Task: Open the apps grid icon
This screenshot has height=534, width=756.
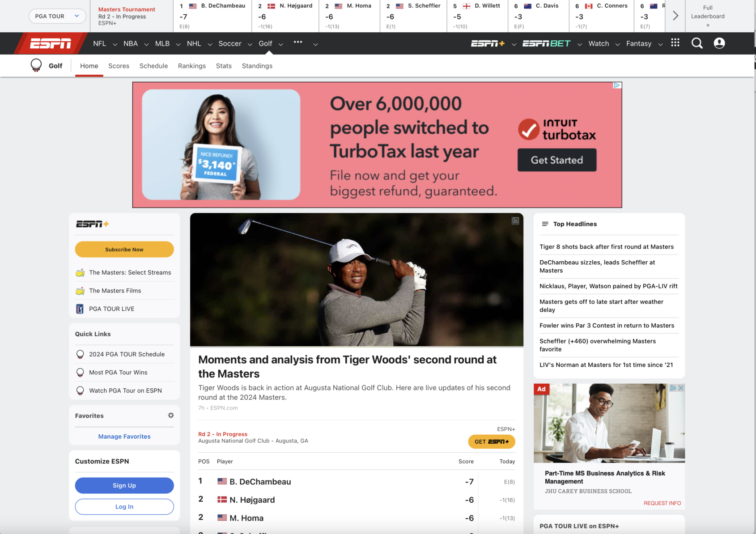Action: [675, 43]
